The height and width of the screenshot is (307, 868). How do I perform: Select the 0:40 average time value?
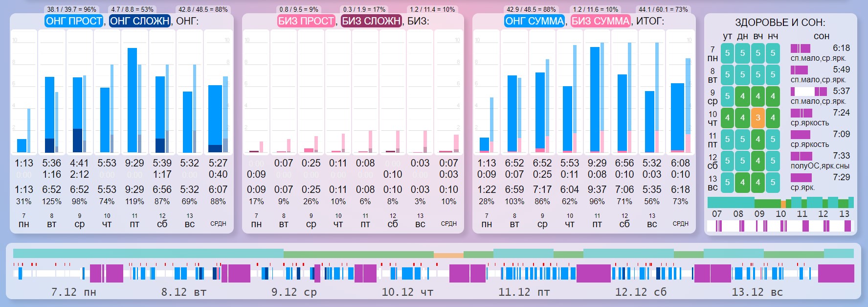coord(218,174)
